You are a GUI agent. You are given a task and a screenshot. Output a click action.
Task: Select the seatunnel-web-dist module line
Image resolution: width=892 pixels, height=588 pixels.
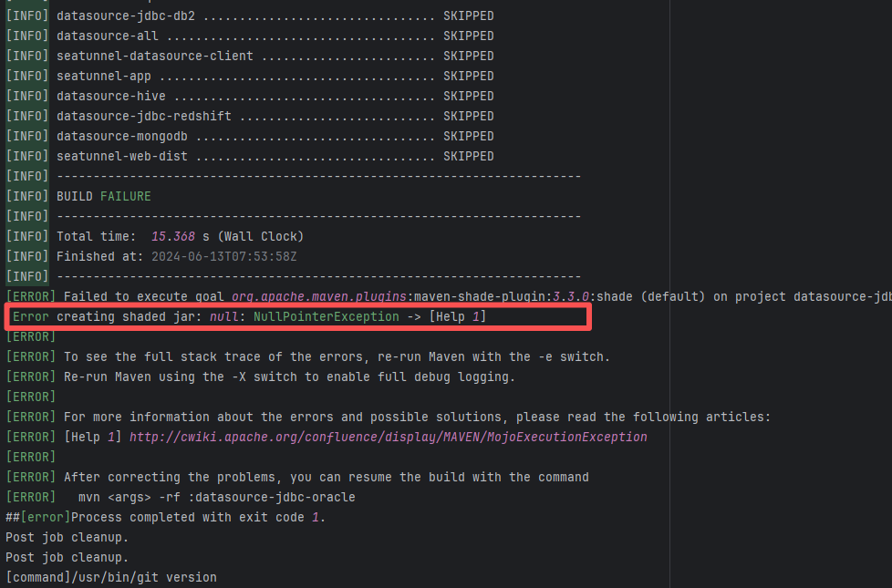pos(274,156)
